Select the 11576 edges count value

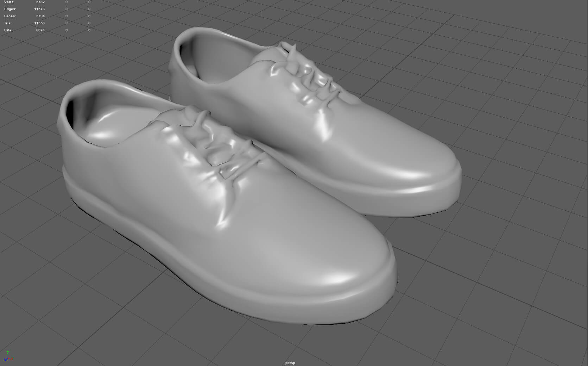coord(39,9)
